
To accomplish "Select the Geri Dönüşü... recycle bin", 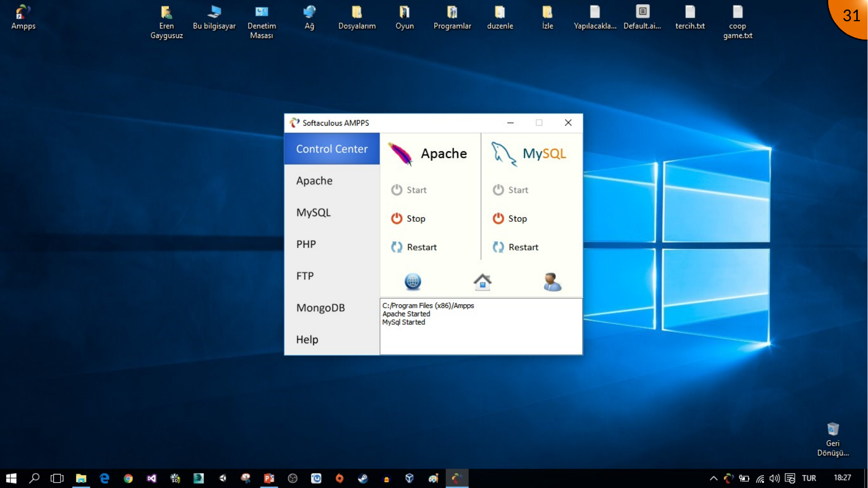I will pyautogui.click(x=833, y=439).
